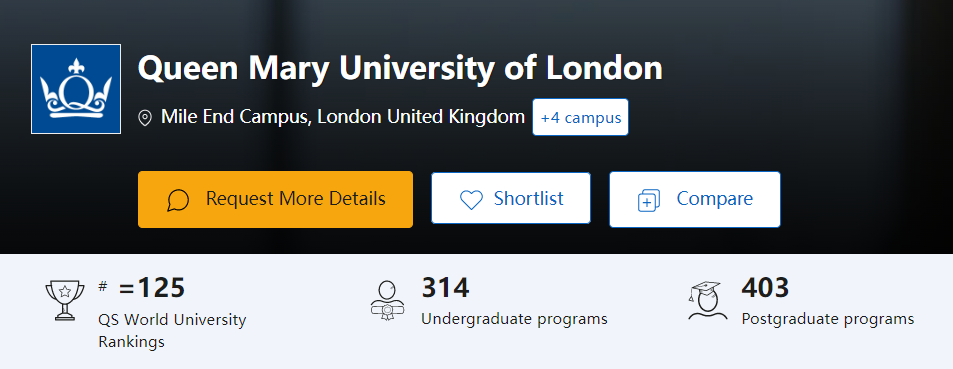Expand the +4 campus list
The image size is (953, 369).
(x=580, y=117)
